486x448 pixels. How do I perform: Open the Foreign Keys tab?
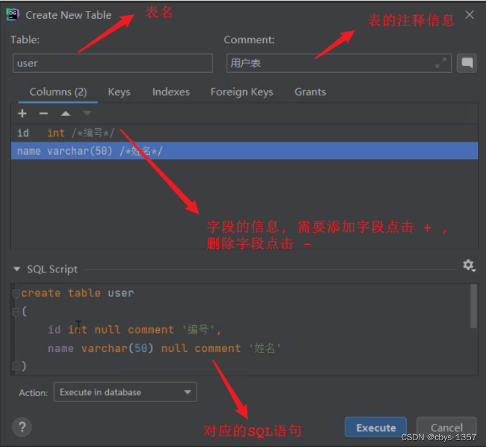(x=241, y=92)
